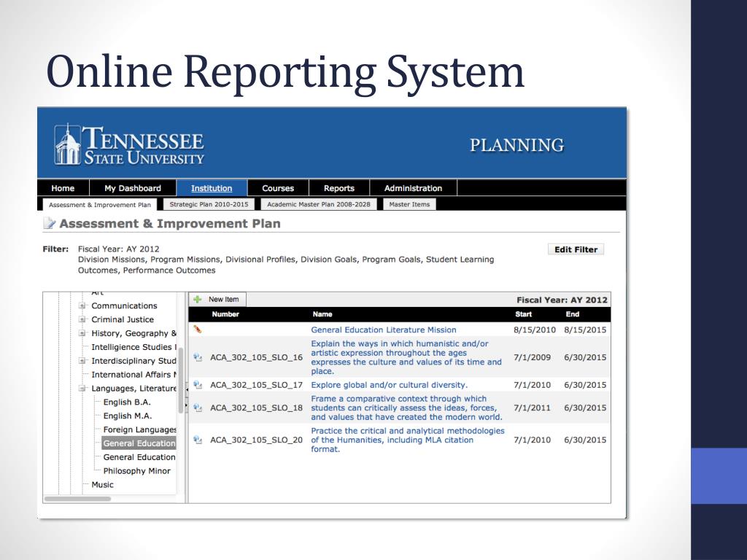The image size is (747, 560).
Task: Select Music in the tree
Action: (102, 485)
